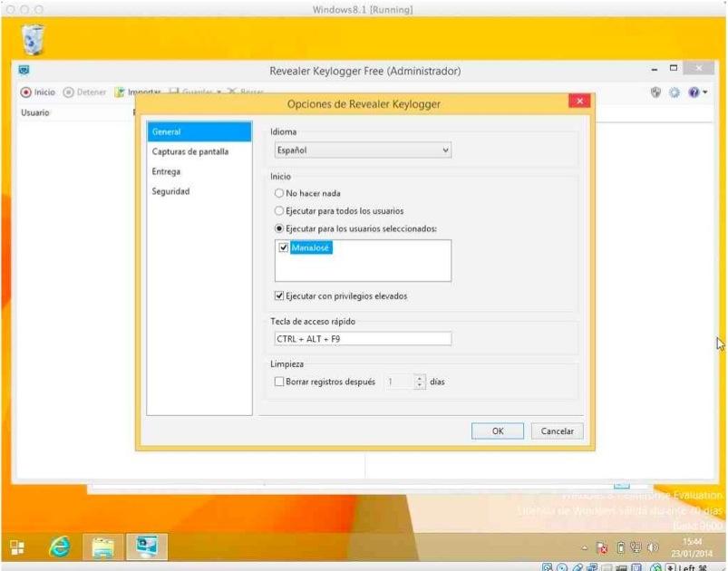Open the settings gear icon
This screenshot has height=571, width=728.
675,92
